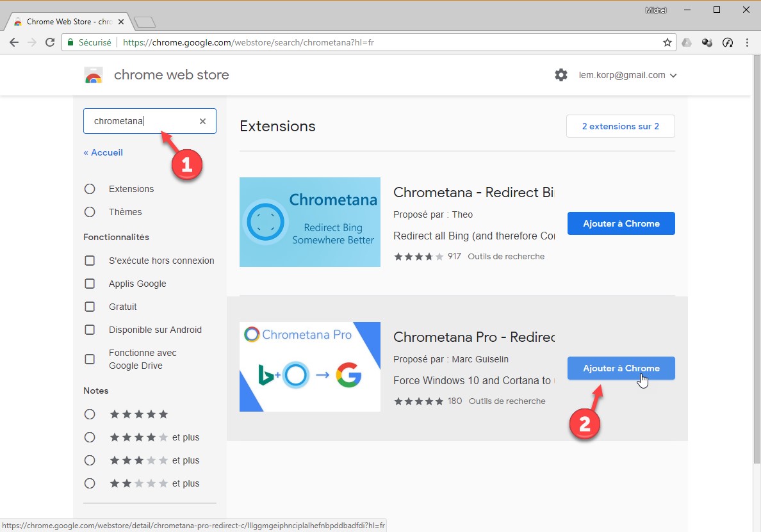
Task: Select the five-star rating filter
Action: [90, 414]
